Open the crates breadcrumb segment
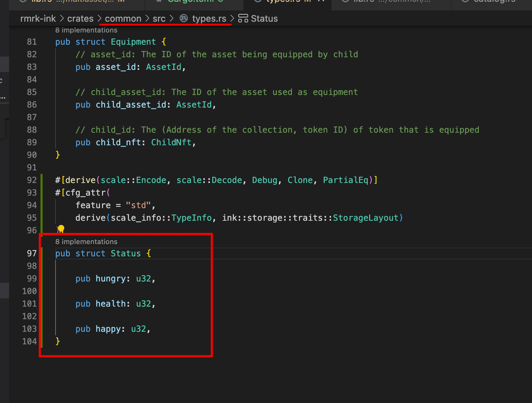 pyautogui.click(x=80, y=19)
